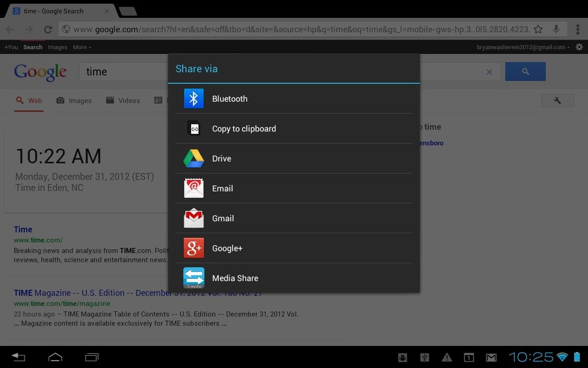Select the Gmail option label
Image resolution: width=588 pixels, height=368 pixels.
tap(223, 218)
